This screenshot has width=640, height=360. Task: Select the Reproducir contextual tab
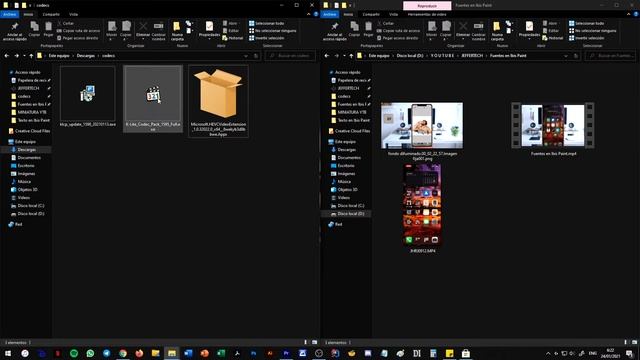pos(427,6)
